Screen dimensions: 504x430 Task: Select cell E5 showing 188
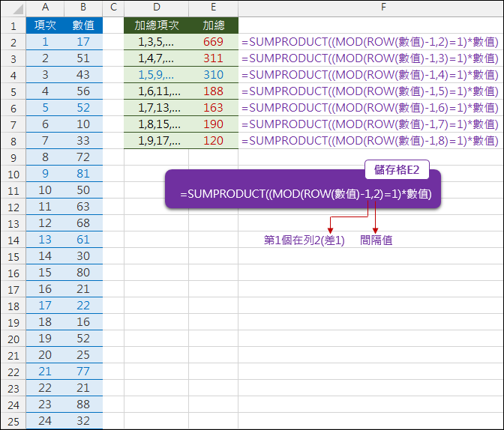coord(214,91)
